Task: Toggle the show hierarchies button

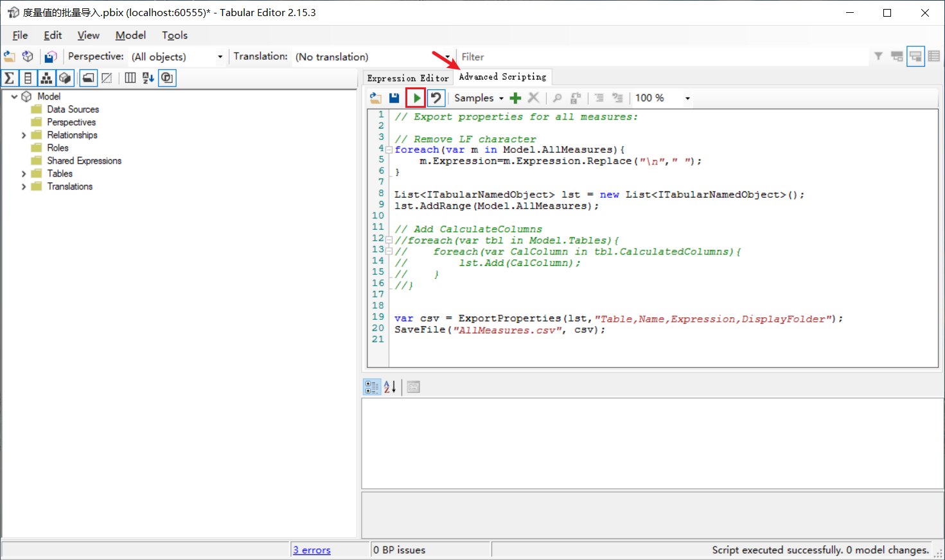Action: [46, 78]
